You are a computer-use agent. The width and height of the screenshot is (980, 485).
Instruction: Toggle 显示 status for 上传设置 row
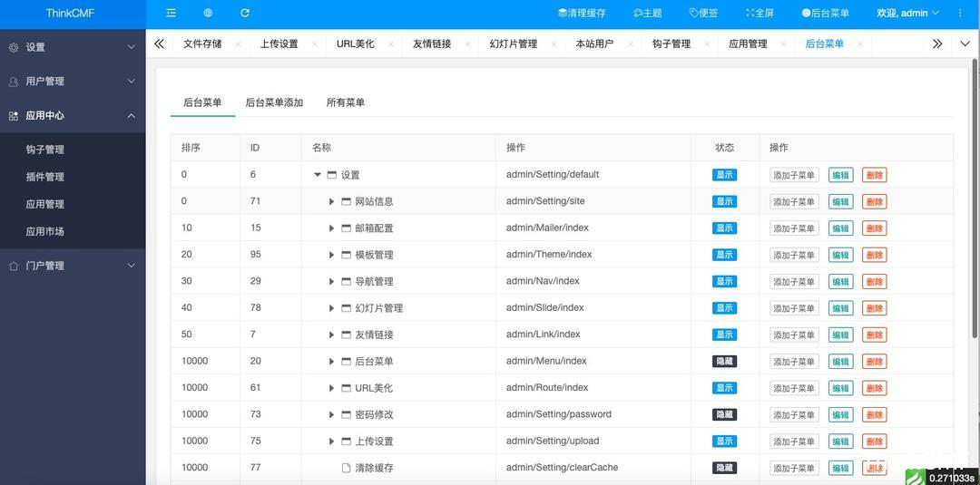pos(724,441)
